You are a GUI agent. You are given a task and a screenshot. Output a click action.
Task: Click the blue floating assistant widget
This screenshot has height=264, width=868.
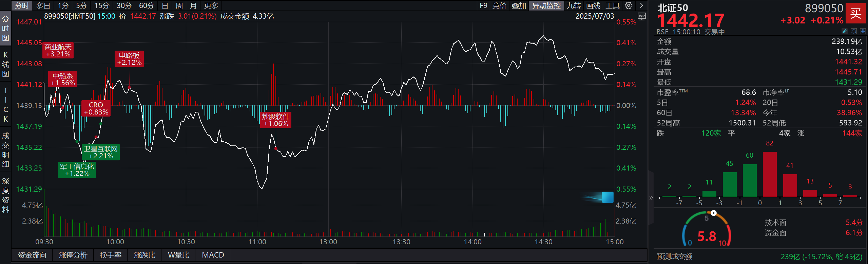(x=607, y=197)
